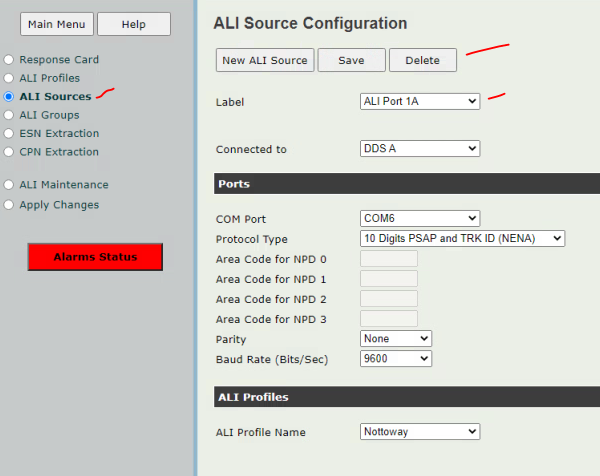The width and height of the screenshot is (600, 476).
Task: Open the Main Menu button
Action: 57,24
